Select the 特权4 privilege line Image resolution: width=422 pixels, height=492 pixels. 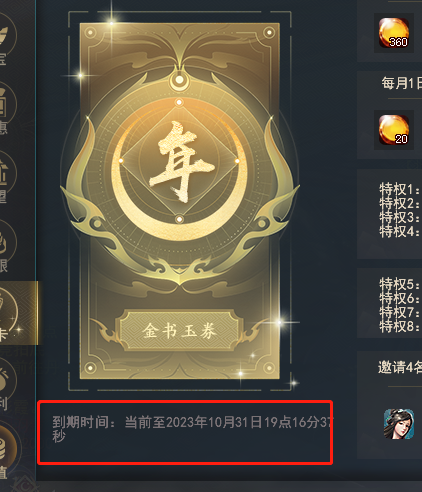(400, 231)
